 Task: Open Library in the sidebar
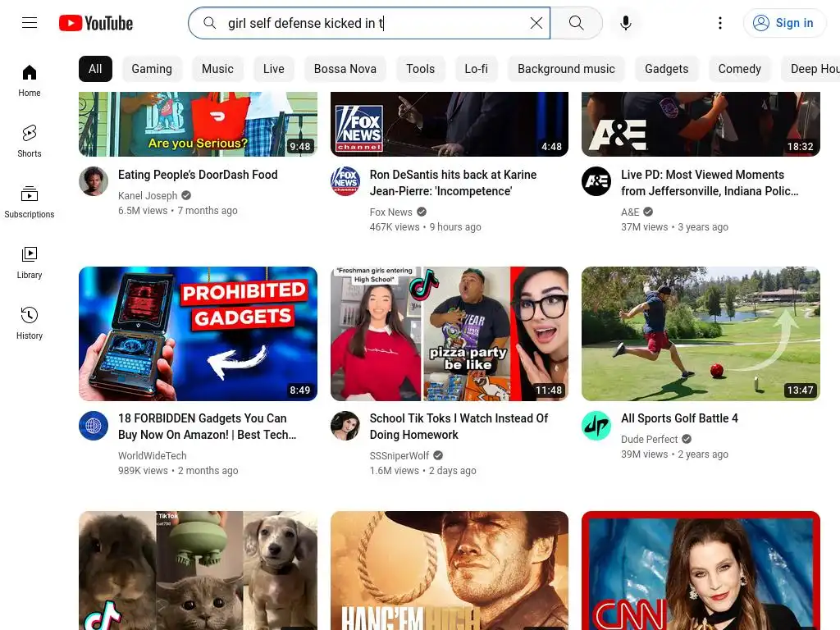click(30, 262)
